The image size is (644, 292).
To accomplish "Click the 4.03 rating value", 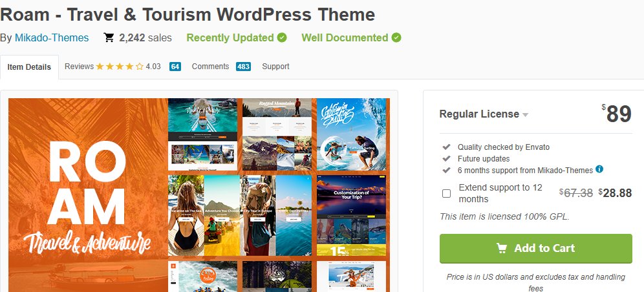I will (x=153, y=67).
